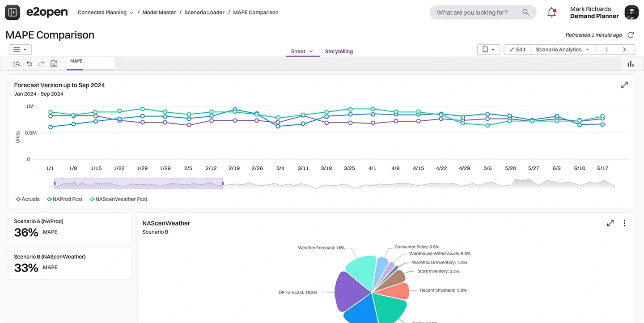
Task: Open the bar chart insights icon
Action: [x=631, y=64]
